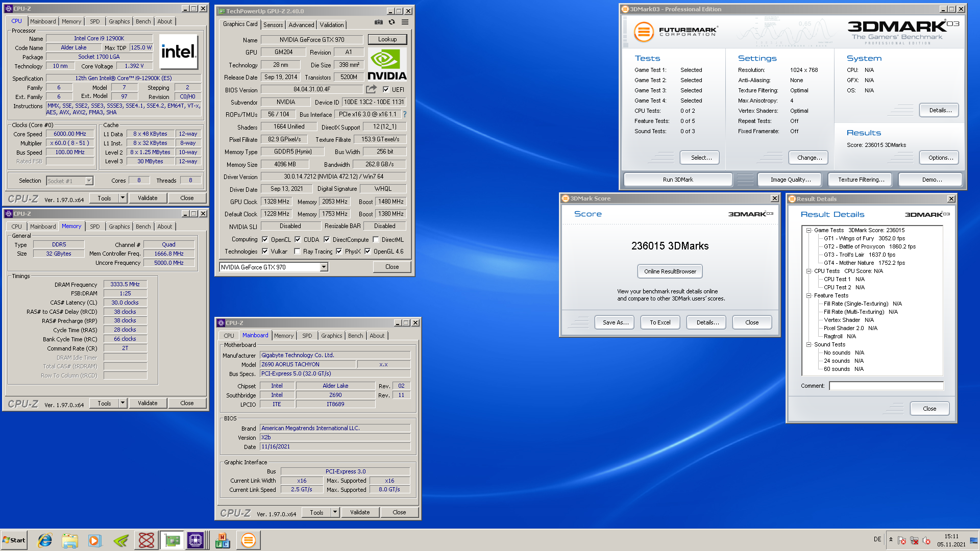Collapse the Feature Tests tree node

click(x=808, y=295)
